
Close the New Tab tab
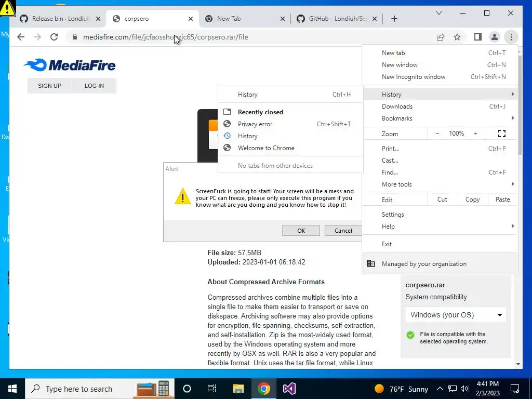tap(282, 19)
